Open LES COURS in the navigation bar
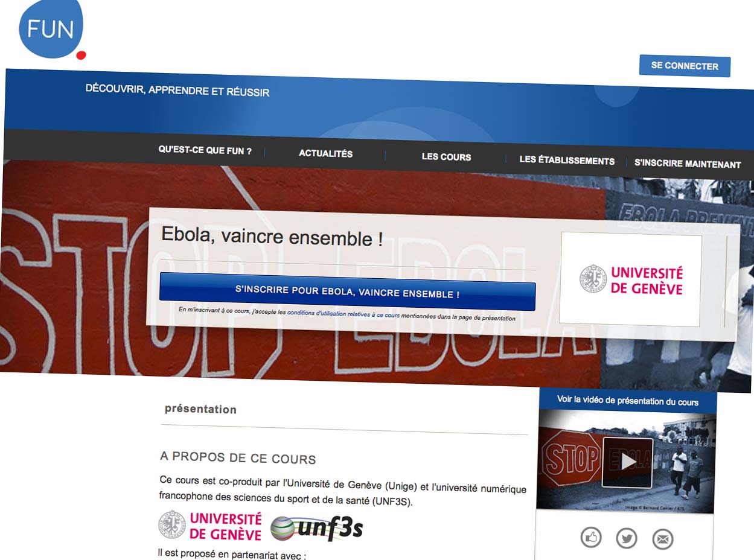This screenshot has height=560, width=754. click(446, 157)
